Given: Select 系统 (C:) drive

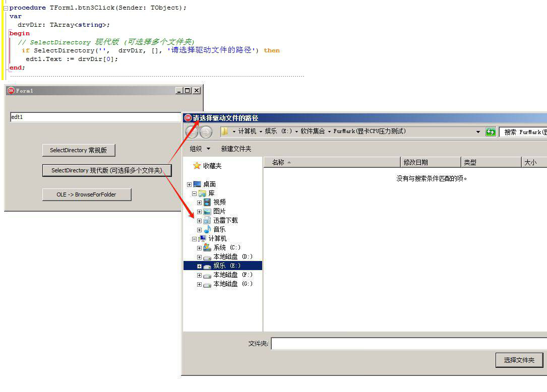Looking at the screenshot, I should pyautogui.click(x=227, y=248).
